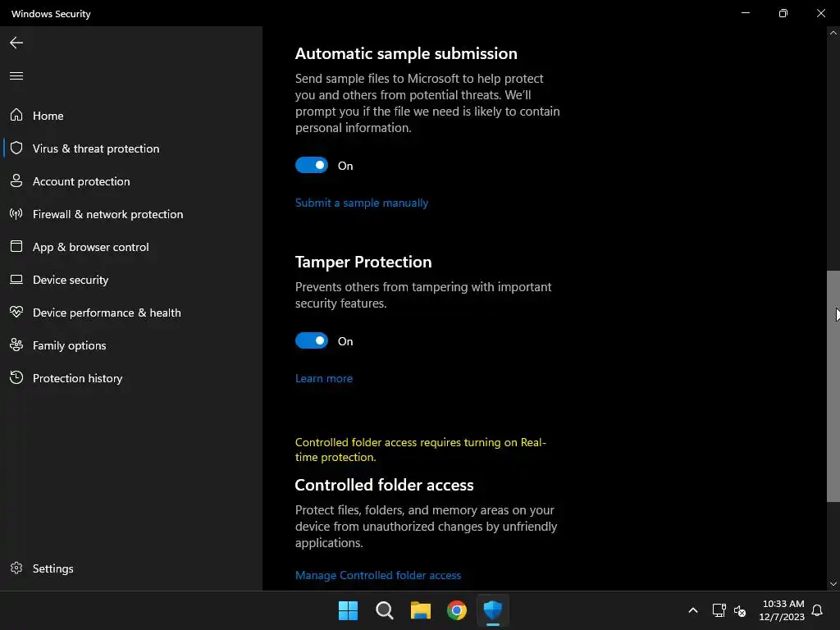The width and height of the screenshot is (840, 630).
Task: Open the notifications bell
Action: [817, 610]
